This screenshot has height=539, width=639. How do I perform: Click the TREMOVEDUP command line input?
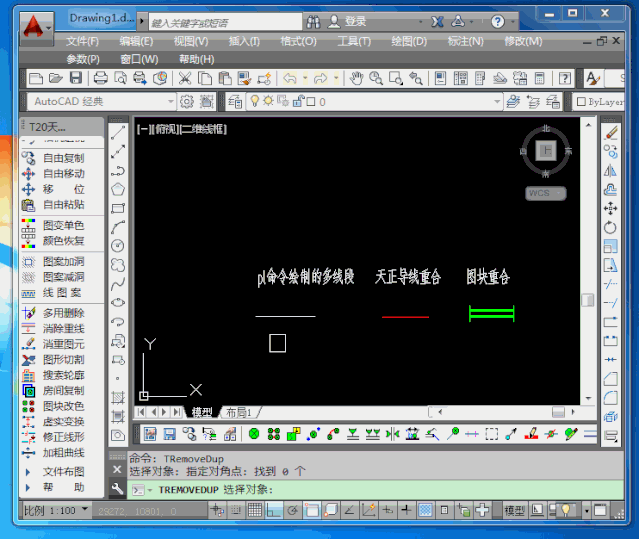point(375,489)
